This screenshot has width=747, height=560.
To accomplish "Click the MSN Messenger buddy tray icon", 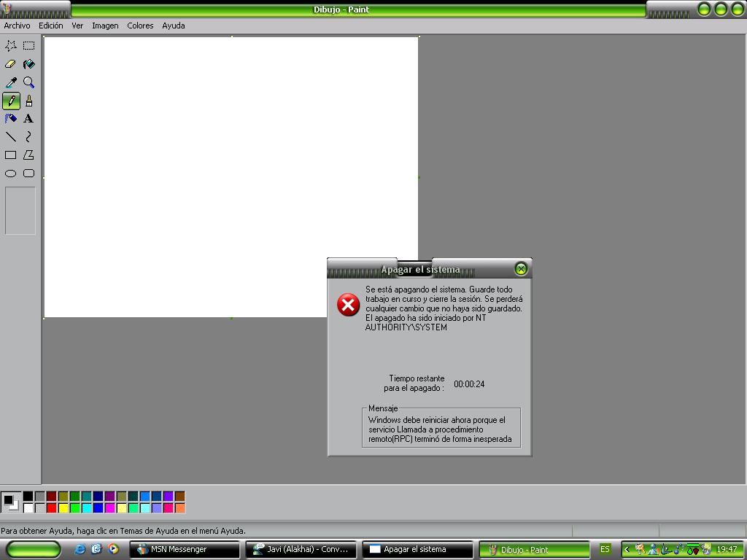I will [x=654, y=549].
